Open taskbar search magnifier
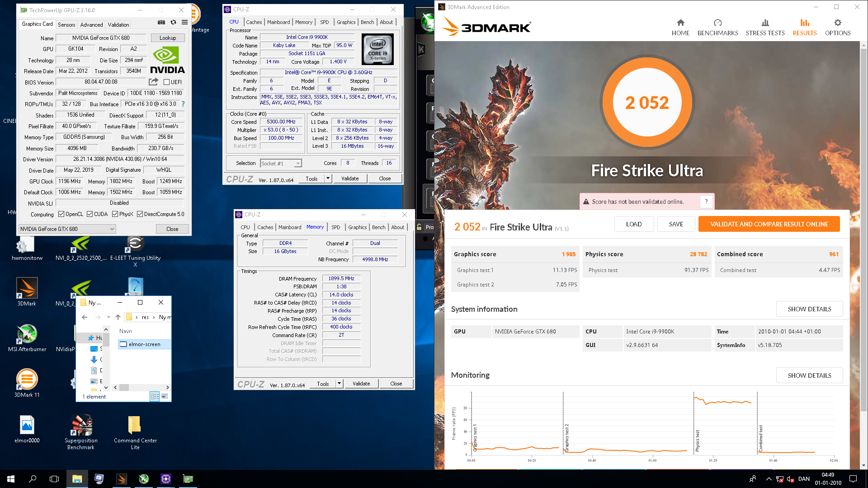Viewport: 868px width, 488px height. [x=33, y=479]
